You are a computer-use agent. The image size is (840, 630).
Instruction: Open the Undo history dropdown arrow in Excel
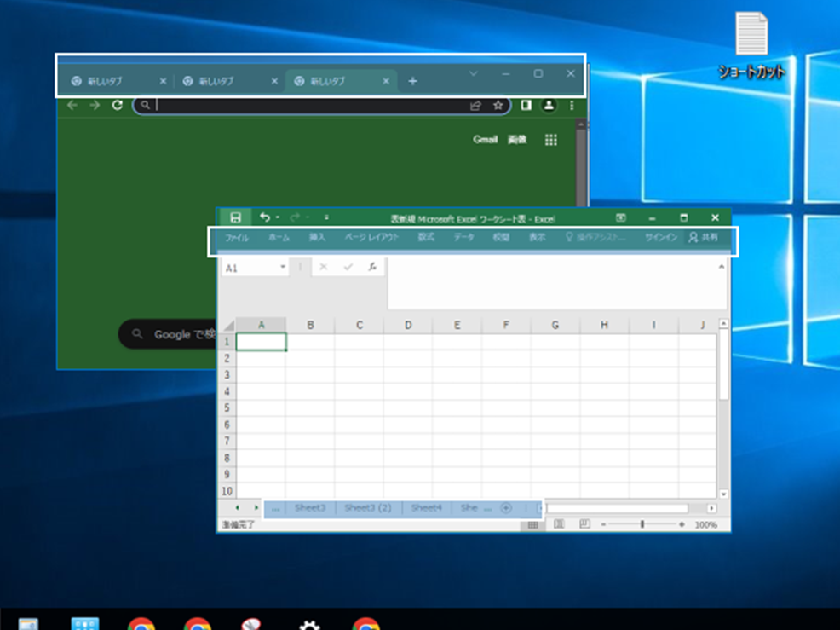point(278,217)
